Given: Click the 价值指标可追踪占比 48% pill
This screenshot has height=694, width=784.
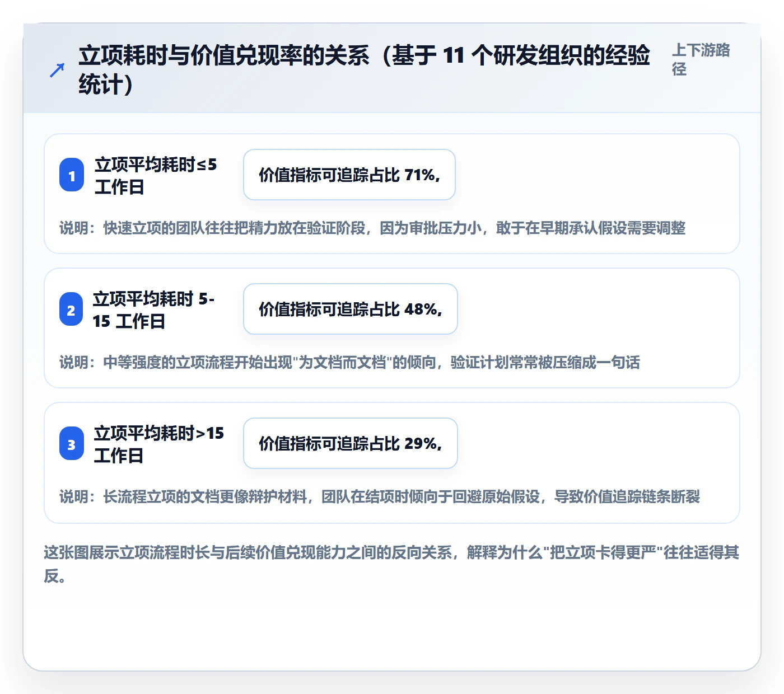Looking at the screenshot, I should [351, 309].
